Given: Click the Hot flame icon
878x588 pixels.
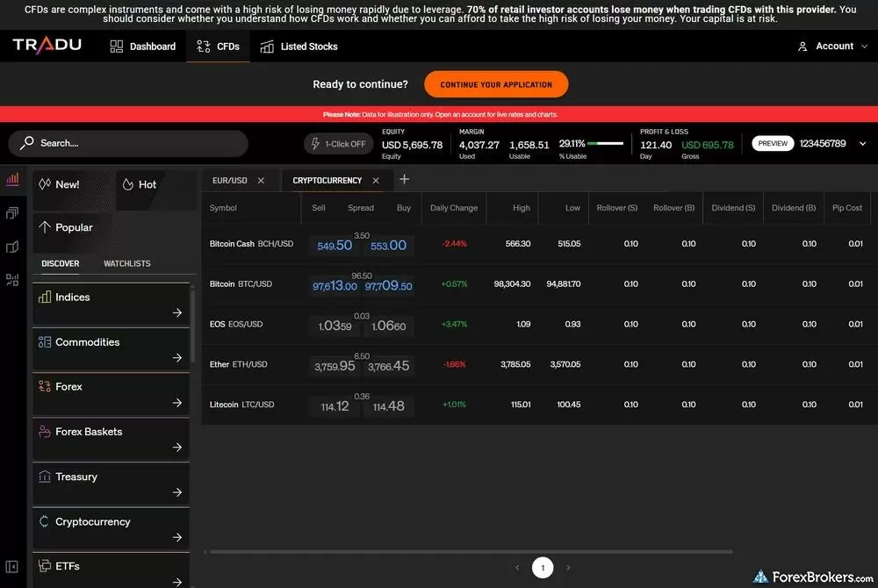Looking at the screenshot, I should [128, 184].
